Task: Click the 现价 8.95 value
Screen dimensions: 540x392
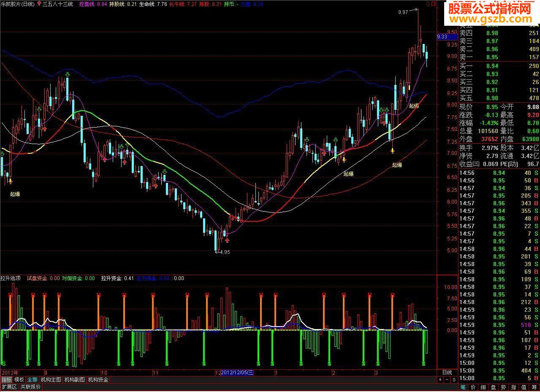Action: point(492,107)
